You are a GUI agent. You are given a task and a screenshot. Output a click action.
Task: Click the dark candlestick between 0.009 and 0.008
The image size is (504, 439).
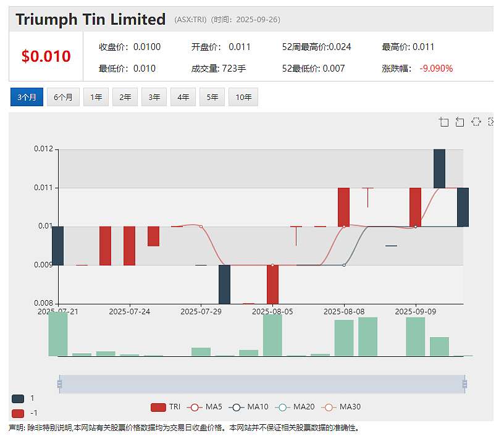click(224, 285)
